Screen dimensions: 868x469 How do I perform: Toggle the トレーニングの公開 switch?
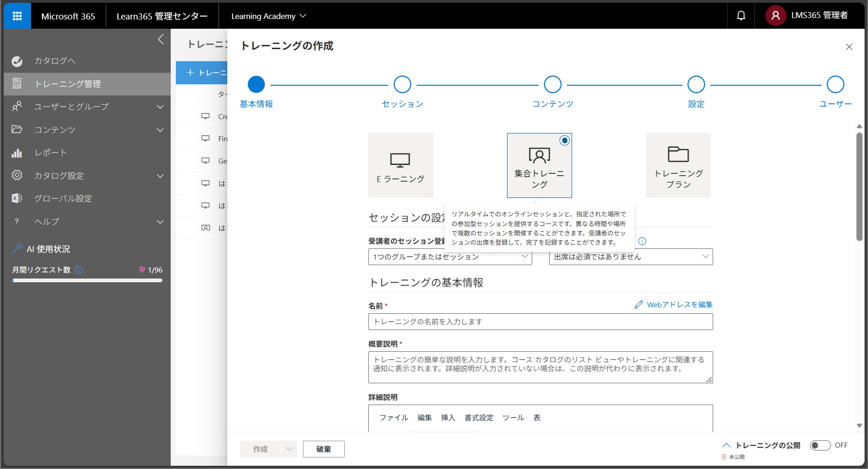coord(820,445)
